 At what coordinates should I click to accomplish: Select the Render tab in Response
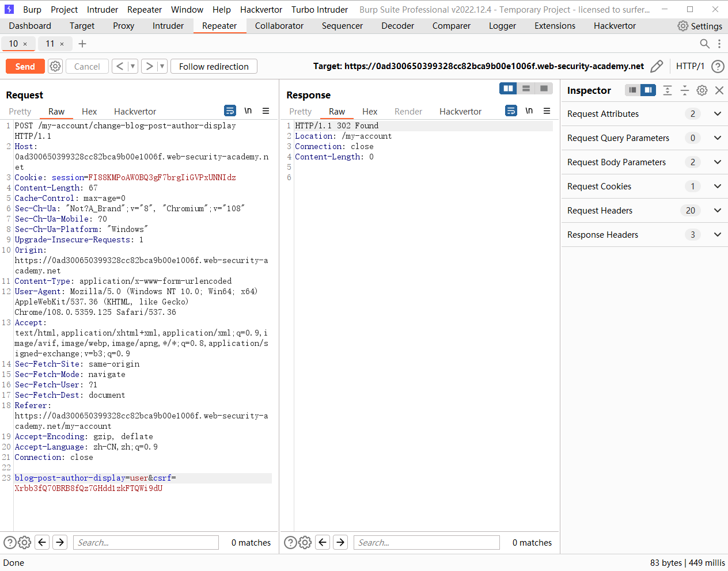408,112
